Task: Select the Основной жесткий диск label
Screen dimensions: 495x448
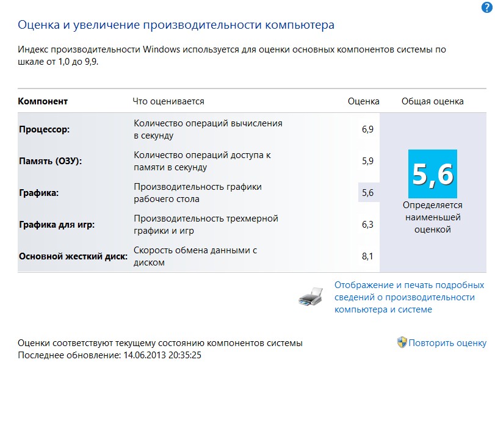Action: click(x=73, y=256)
